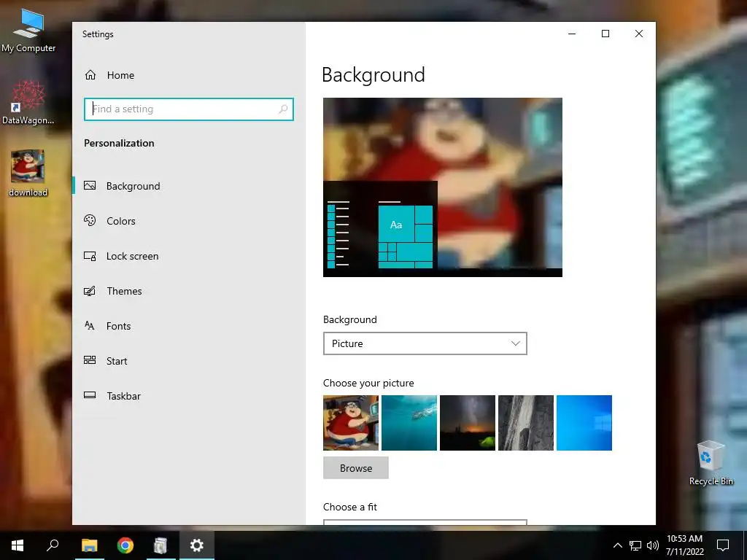Click the desktop background preview image
This screenshot has height=560, width=747.
click(443, 187)
